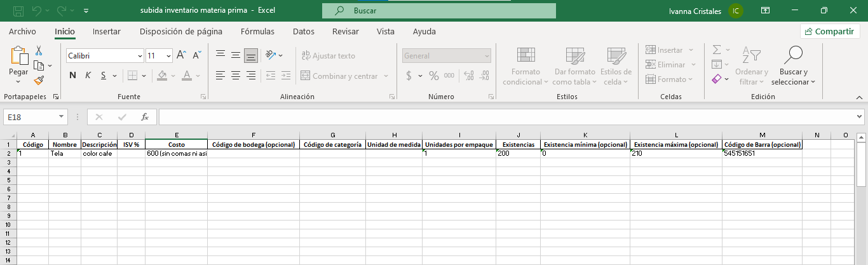Image resolution: width=868 pixels, height=265 pixels.
Task: Align text right icon
Action: (x=251, y=76)
